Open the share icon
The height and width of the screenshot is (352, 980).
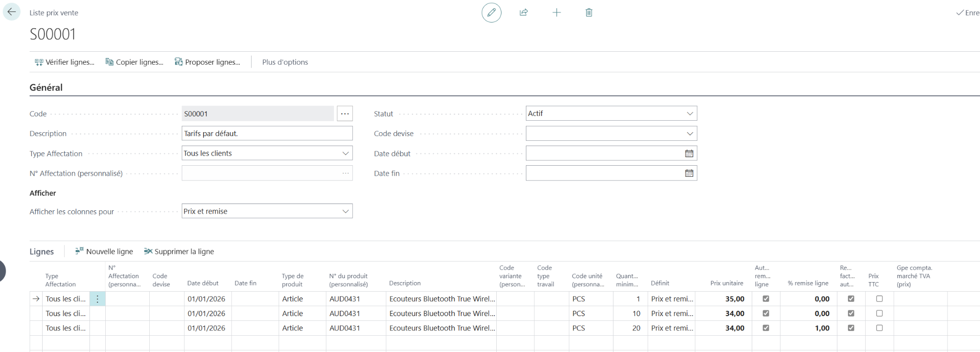point(524,12)
